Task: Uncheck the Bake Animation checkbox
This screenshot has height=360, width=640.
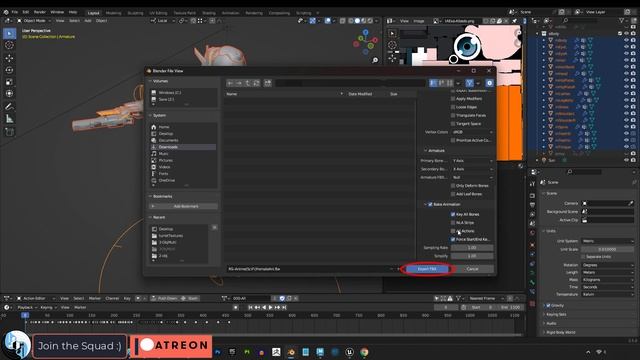Action: [430, 204]
